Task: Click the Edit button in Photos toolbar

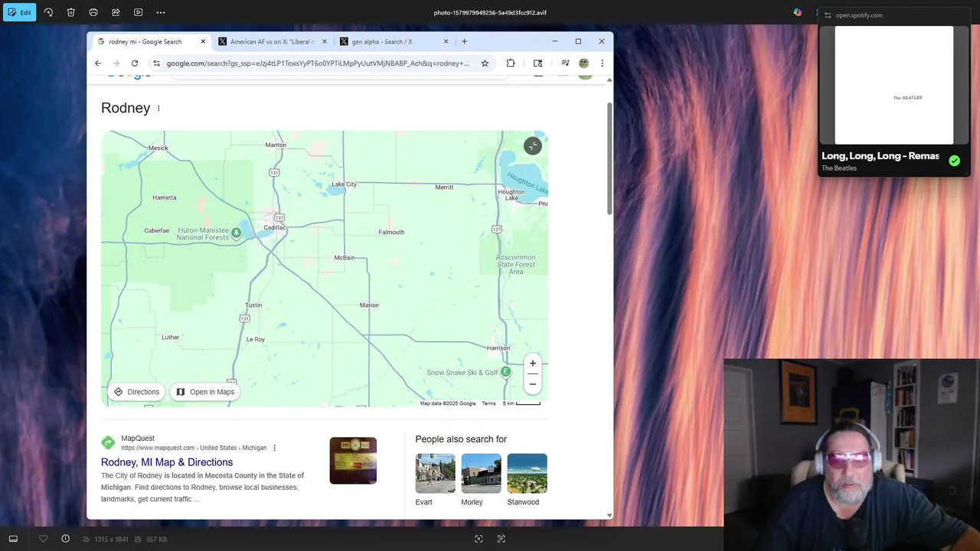Action: coord(19,12)
